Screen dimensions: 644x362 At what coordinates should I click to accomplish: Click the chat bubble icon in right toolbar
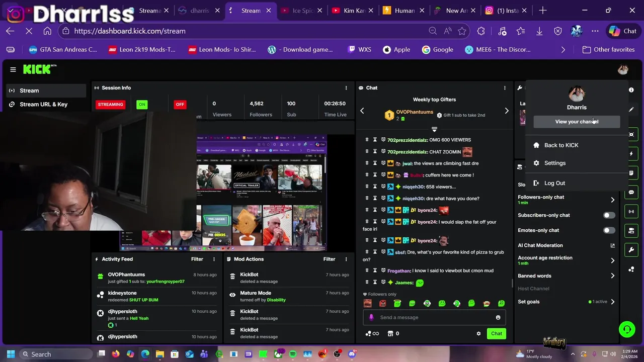(631, 192)
